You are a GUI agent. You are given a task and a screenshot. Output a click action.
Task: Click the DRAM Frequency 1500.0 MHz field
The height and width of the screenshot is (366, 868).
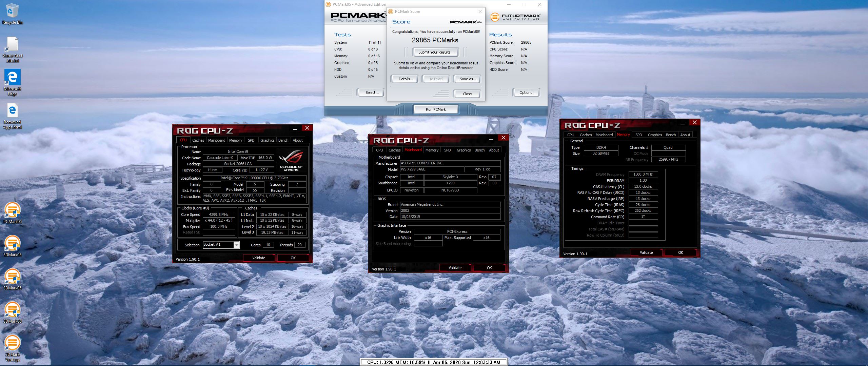coord(643,174)
